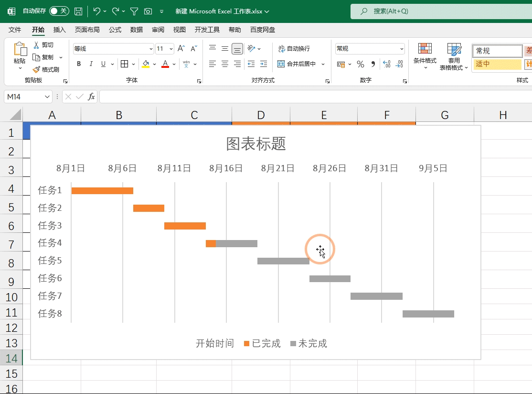Click the Excel app icon in title bar
This screenshot has height=394, width=532.
click(11, 11)
